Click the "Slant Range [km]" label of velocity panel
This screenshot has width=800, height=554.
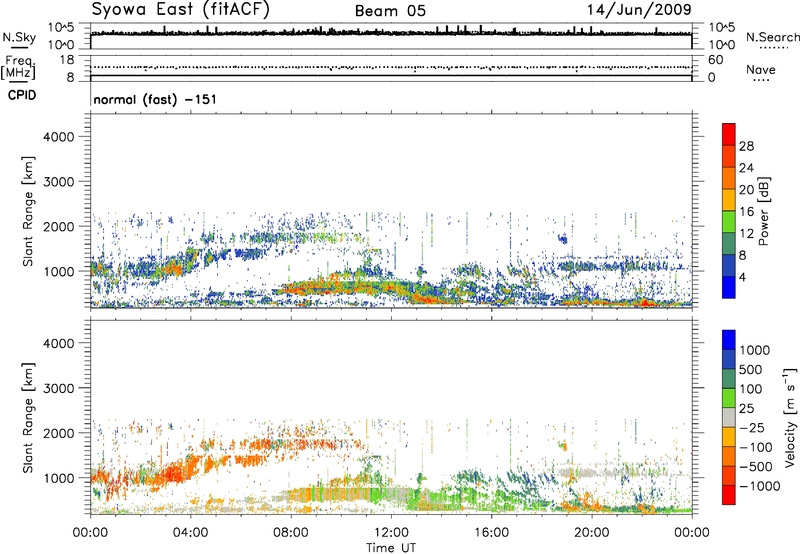pyautogui.click(x=28, y=418)
